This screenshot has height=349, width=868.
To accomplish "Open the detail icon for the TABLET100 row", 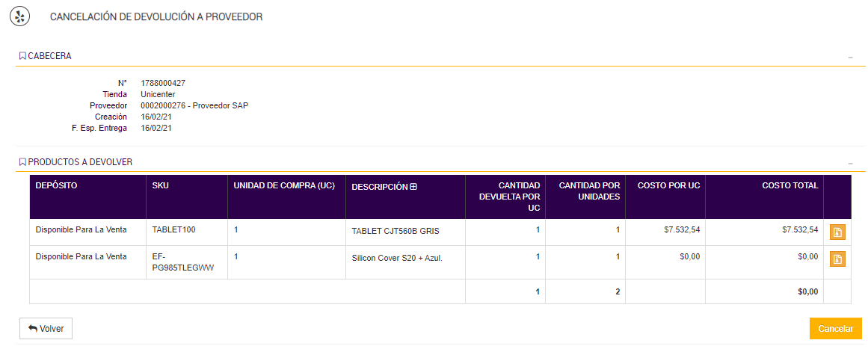I will pos(837,232).
